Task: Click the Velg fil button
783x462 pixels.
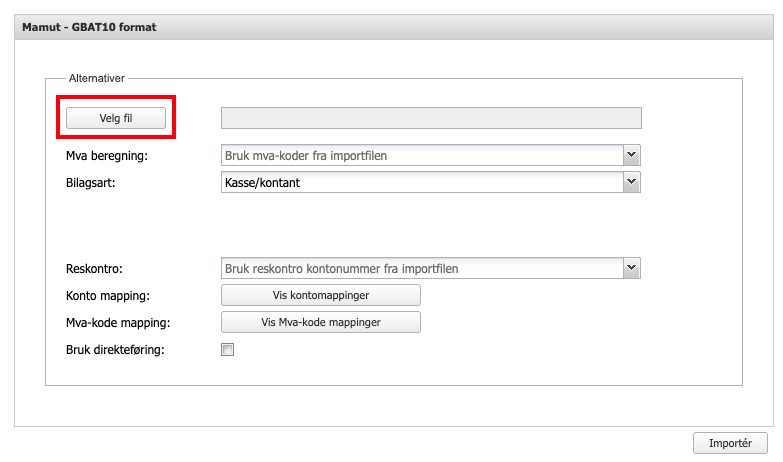Action: [116, 118]
